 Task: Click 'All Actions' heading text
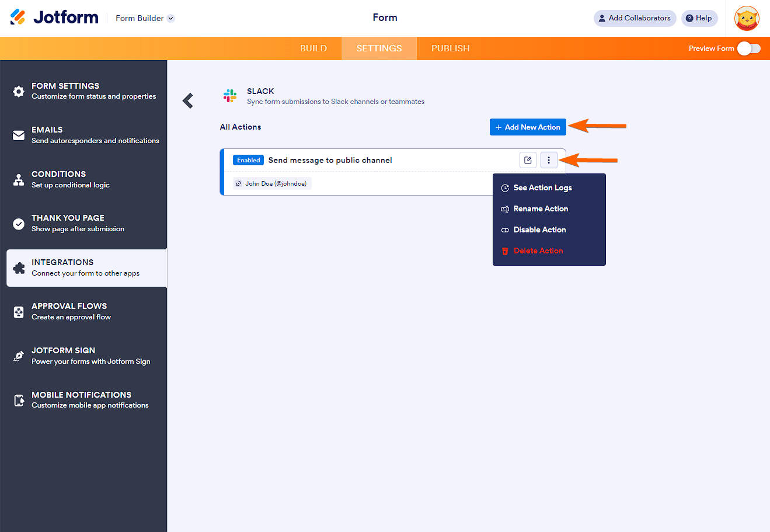(241, 127)
